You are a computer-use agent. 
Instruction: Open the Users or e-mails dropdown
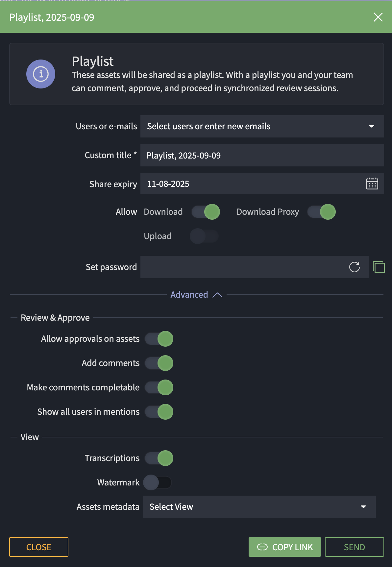point(262,126)
